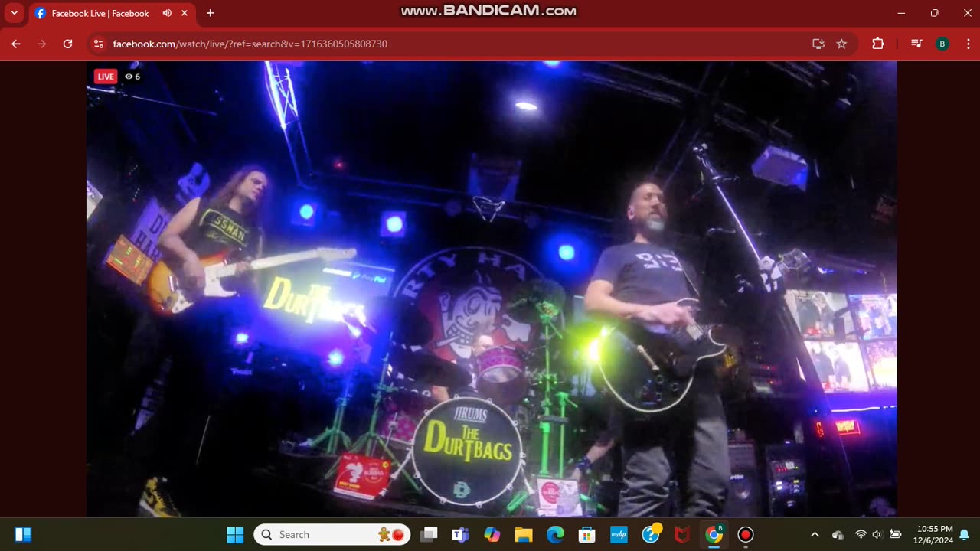
Task: Reload the Facebook Live page
Action: (x=67, y=44)
